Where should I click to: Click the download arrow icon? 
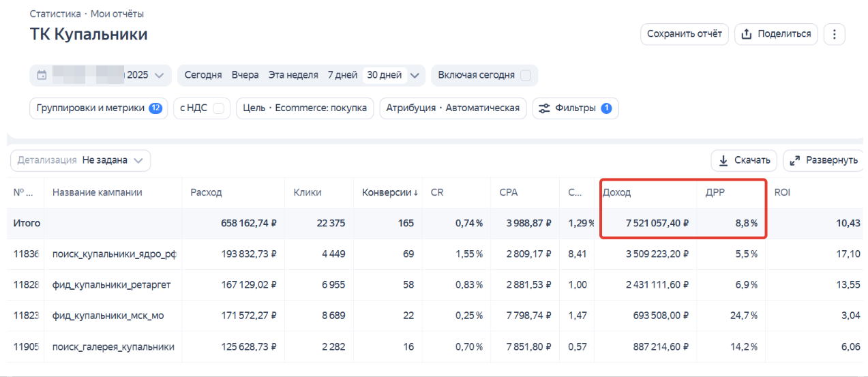pyautogui.click(x=723, y=160)
